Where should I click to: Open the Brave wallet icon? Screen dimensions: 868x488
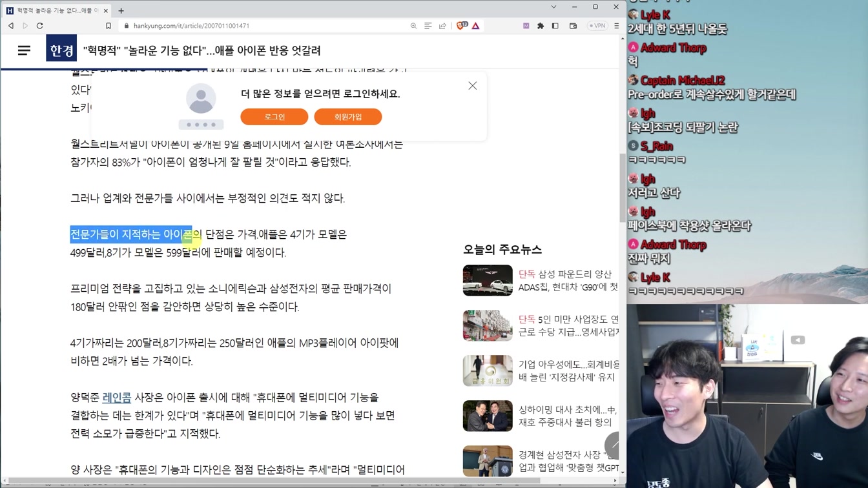[x=573, y=26]
